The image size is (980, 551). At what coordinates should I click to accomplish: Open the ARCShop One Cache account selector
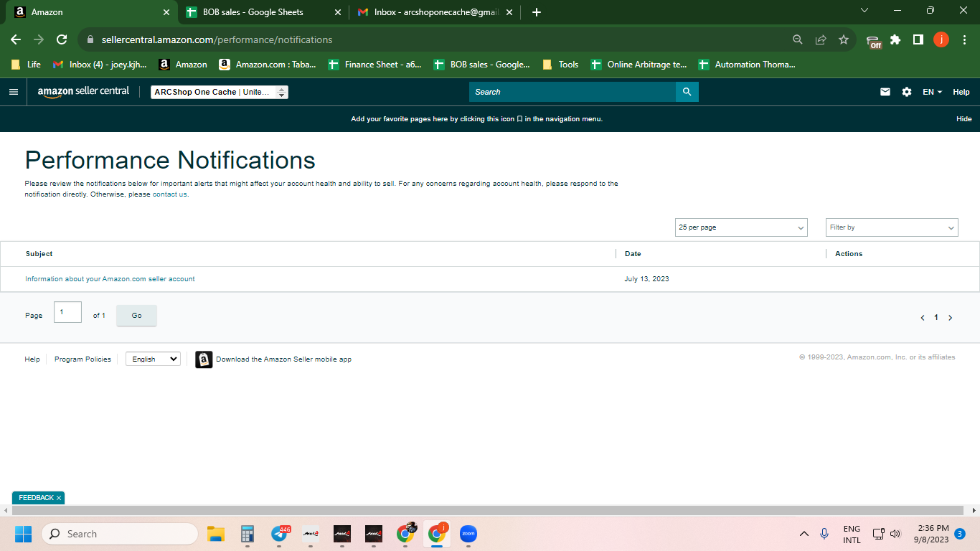tap(220, 92)
